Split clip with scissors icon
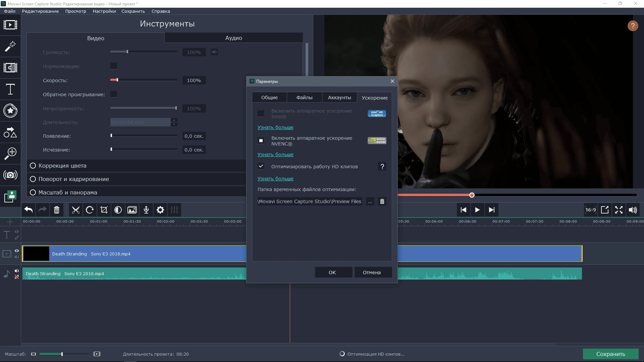The height and width of the screenshot is (362, 644). (x=76, y=210)
